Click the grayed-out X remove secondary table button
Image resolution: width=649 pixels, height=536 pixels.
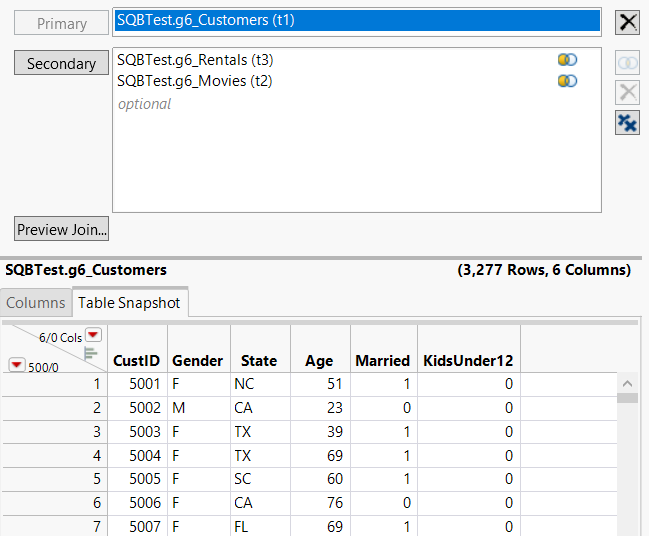pos(627,93)
